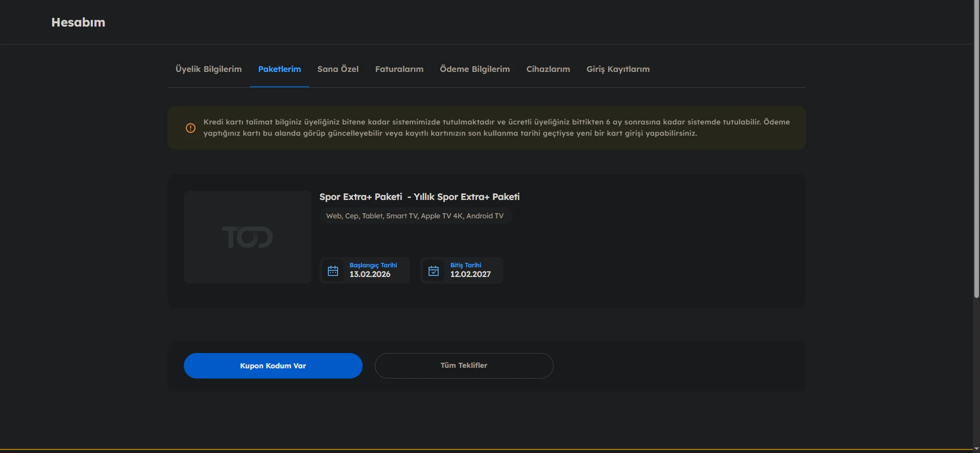Image resolution: width=980 pixels, height=453 pixels.
Task: Open the TOD package logo thumbnail
Action: [248, 237]
